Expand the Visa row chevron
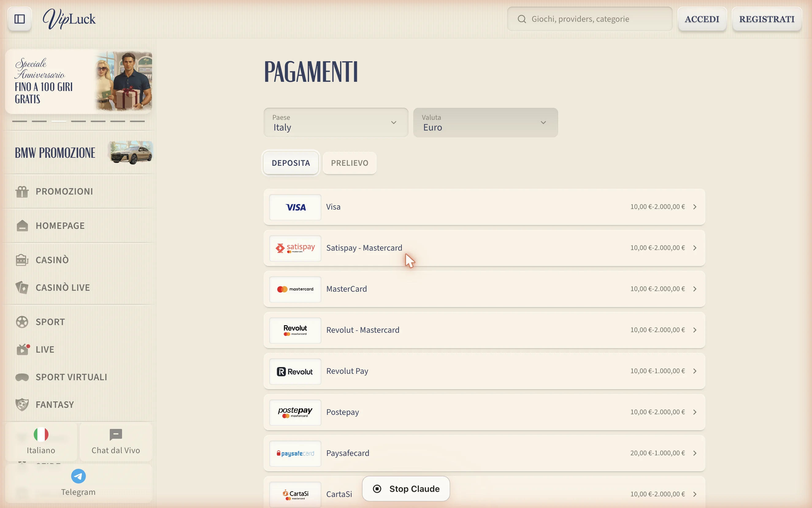Screen dimensions: 812x508 point(695,207)
